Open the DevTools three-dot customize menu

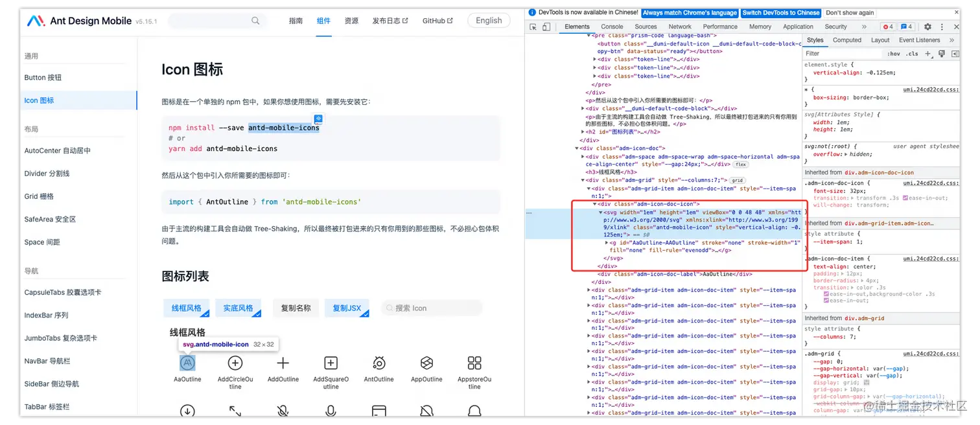(x=940, y=27)
